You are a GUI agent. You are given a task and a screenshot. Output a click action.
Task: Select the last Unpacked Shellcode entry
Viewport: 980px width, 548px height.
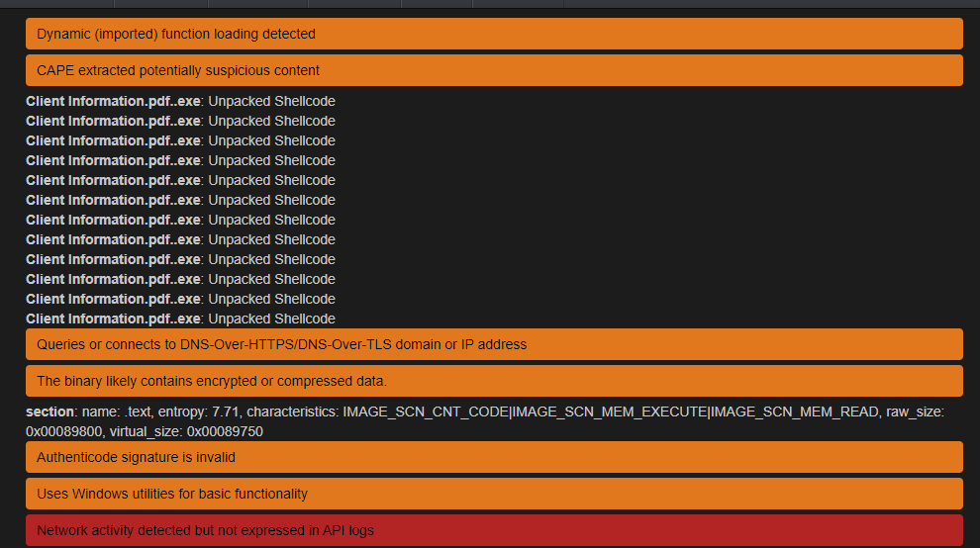point(180,319)
